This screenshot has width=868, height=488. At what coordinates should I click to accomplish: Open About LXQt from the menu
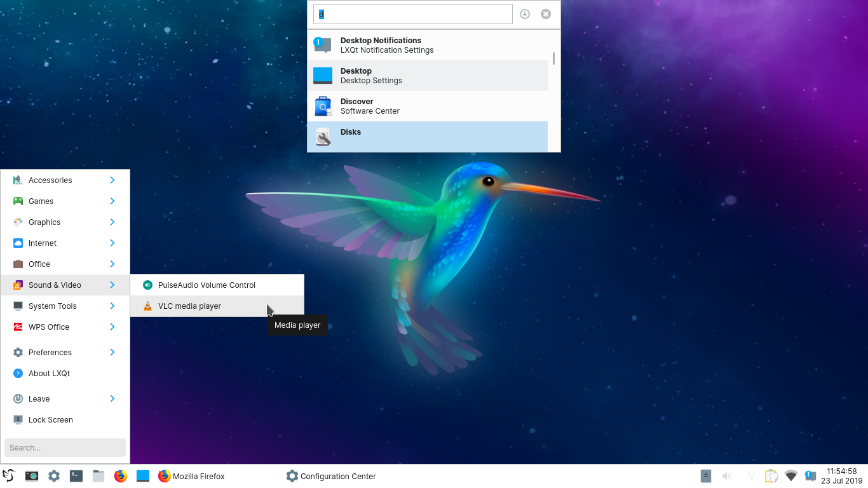tap(65, 373)
